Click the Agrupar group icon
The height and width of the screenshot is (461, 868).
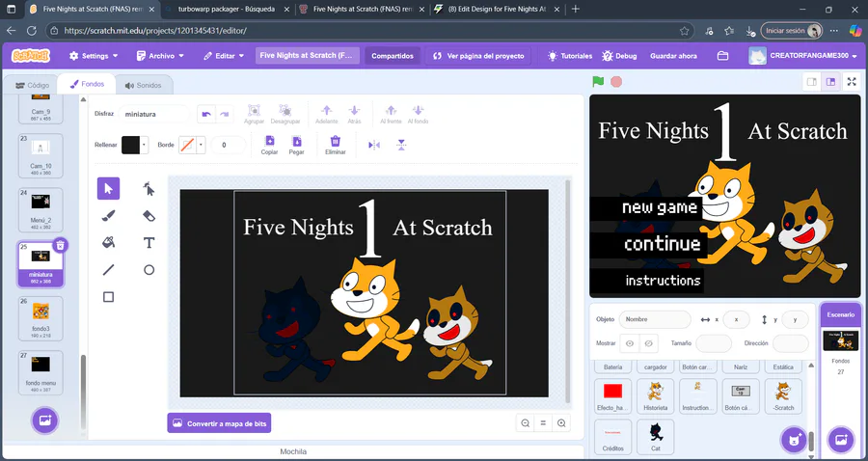tap(254, 114)
